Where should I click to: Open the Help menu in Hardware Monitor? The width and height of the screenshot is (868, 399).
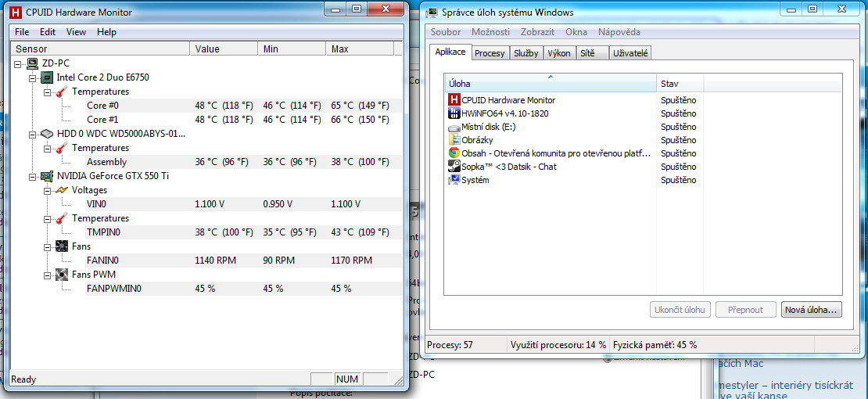click(106, 32)
